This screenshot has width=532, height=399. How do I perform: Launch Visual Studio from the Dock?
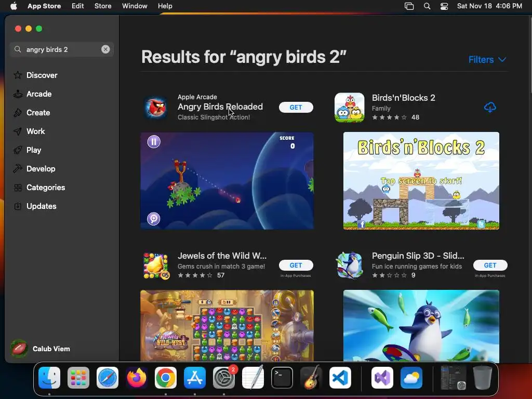tap(382, 378)
